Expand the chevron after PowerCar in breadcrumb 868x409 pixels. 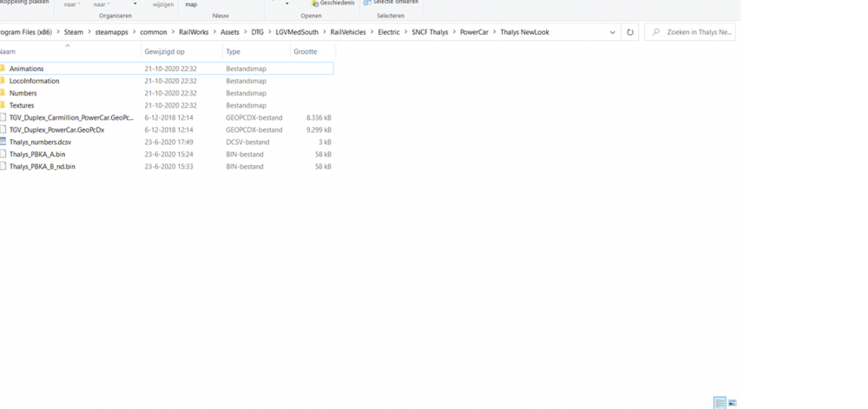pyautogui.click(x=494, y=32)
